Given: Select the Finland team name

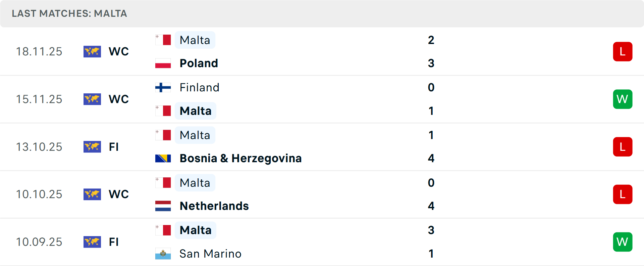Looking at the screenshot, I should click(199, 87).
